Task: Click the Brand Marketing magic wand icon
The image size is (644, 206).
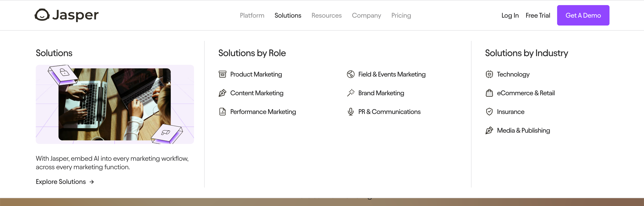Action: click(351, 93)
